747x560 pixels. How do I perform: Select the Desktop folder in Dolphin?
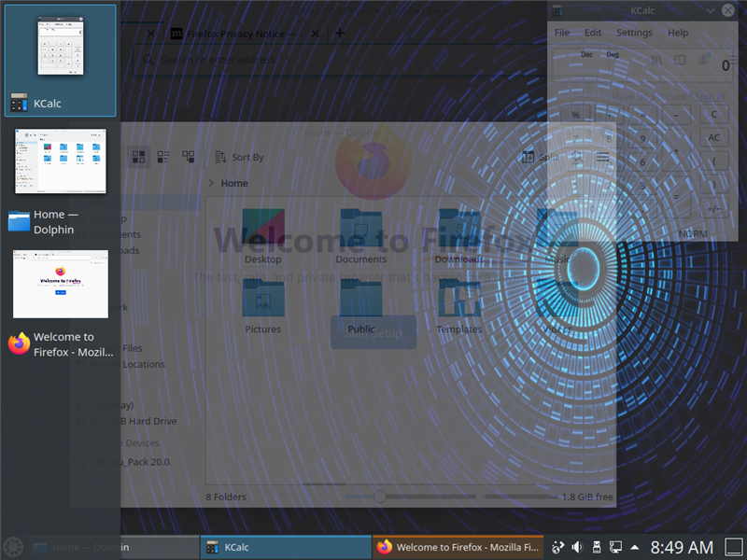pyautogui.click(x=263, y=236)
